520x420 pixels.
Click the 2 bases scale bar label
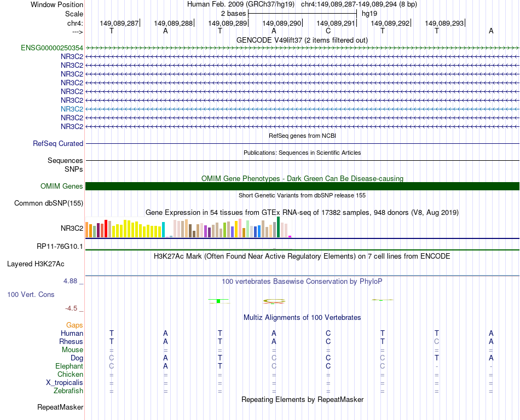pyautogui.click(x=234, y=14)
